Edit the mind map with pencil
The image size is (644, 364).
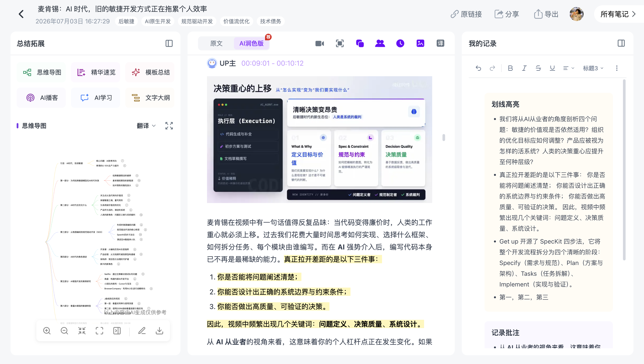[x=142, y=331]
